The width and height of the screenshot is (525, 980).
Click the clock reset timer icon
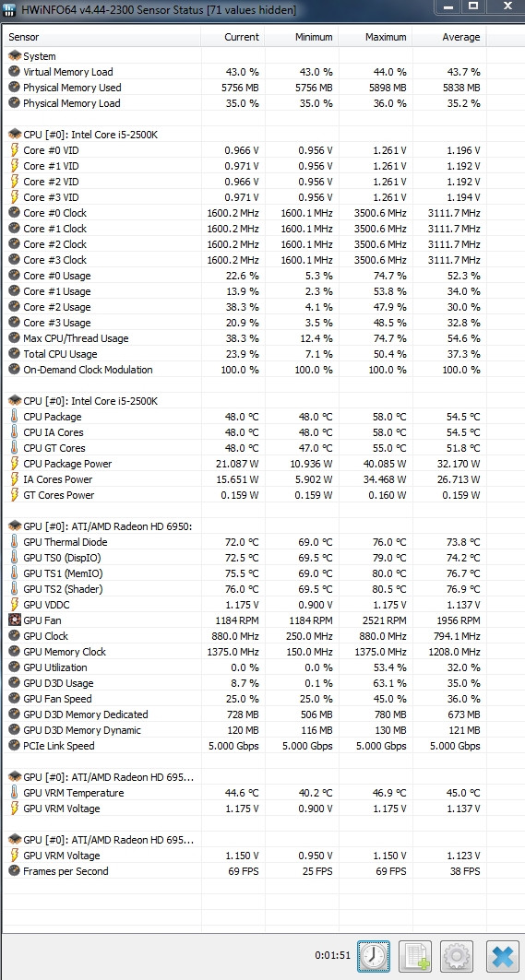coord(374,956)
